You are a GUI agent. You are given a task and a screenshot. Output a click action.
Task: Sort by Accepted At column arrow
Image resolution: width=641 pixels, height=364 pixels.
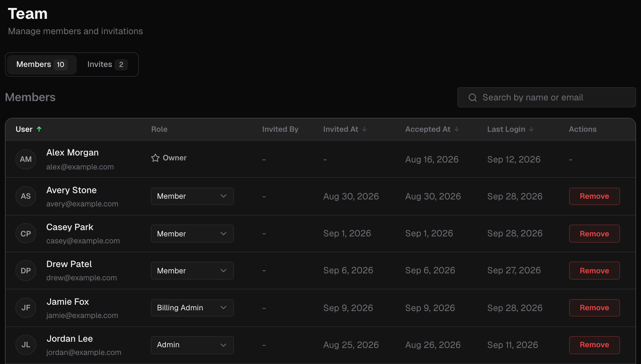tap(457, 129)
